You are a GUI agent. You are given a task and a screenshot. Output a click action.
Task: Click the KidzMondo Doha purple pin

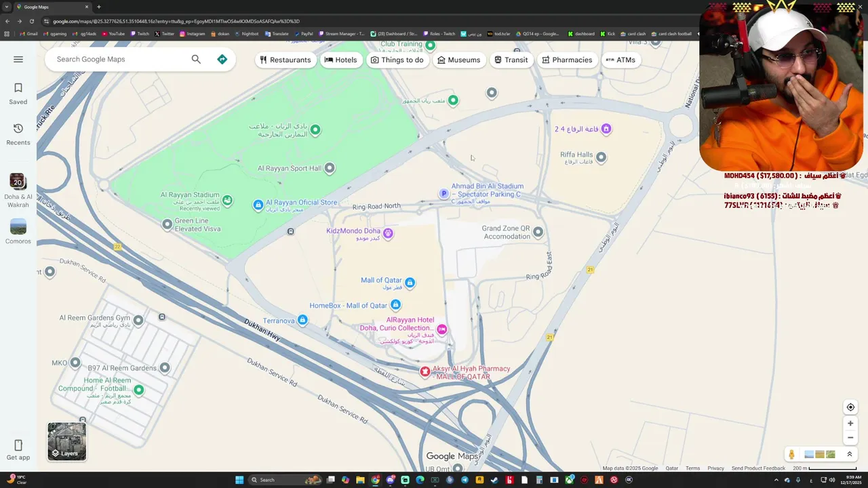coord(388,233)
